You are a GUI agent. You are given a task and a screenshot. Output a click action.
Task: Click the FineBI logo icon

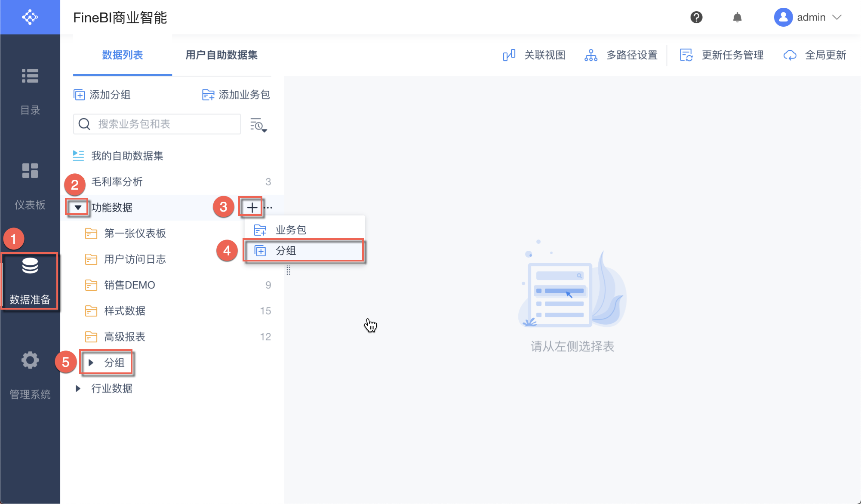click(x=30, y=17)
